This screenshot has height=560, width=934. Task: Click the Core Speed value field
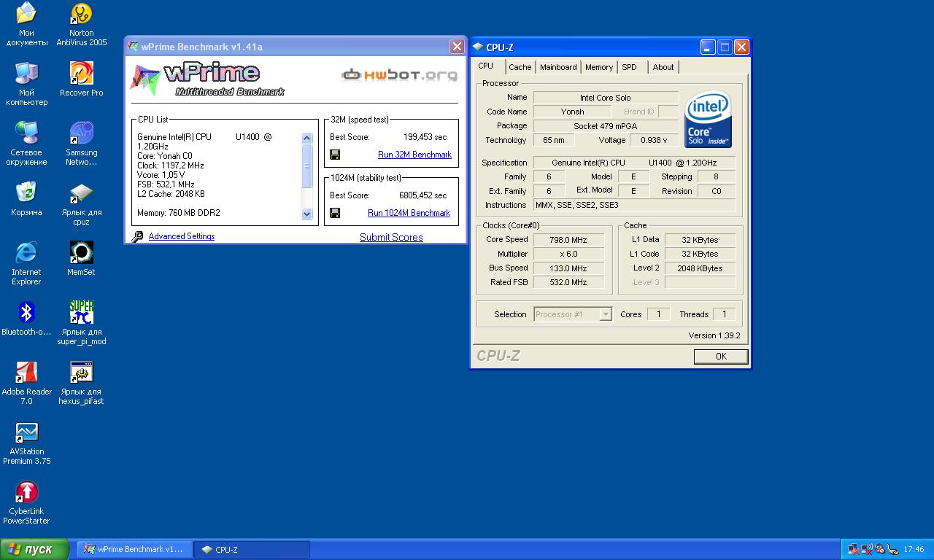568,240
